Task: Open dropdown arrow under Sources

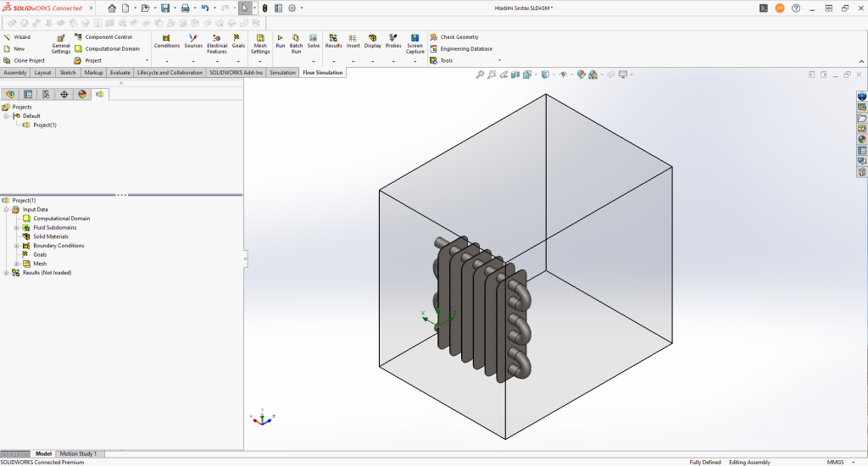Action: pos(193,62)
